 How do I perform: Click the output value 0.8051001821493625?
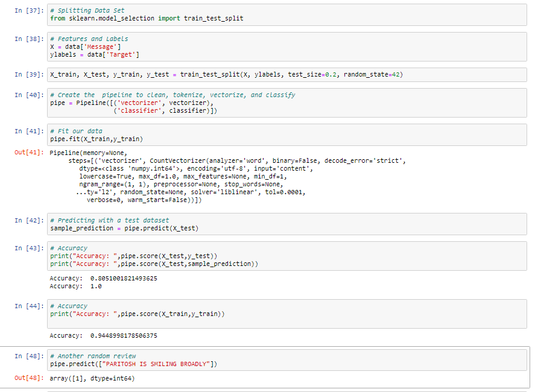pyautogui.click(x=124, y=279)
